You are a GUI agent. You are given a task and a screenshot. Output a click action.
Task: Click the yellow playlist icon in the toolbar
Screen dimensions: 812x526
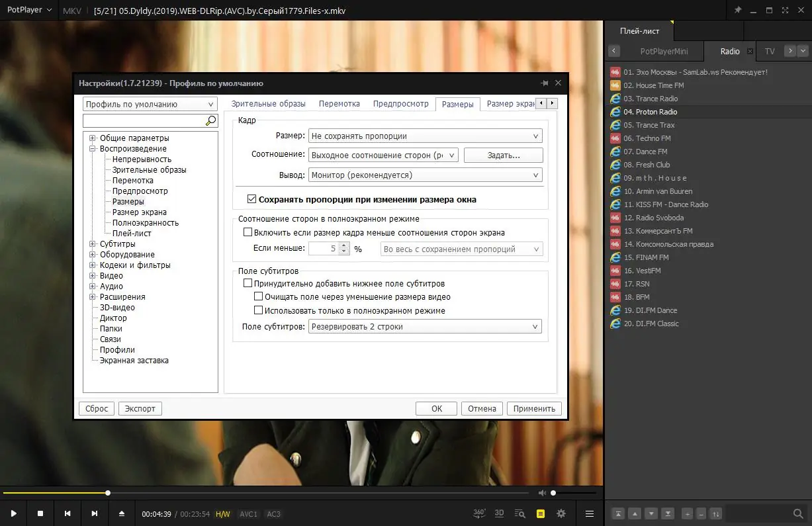point(540,513)
